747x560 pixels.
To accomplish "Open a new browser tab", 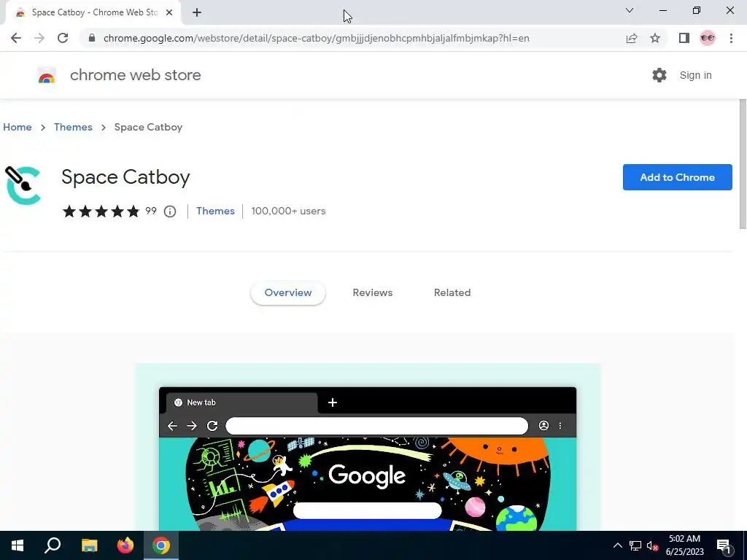I will click(x=197, y=12).
